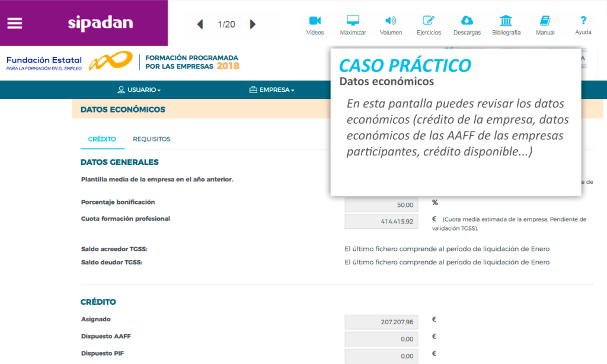The image size is (607, 364).
Task: Switch to the REQUISITOS tab
Action: click(x=151, y=139)
